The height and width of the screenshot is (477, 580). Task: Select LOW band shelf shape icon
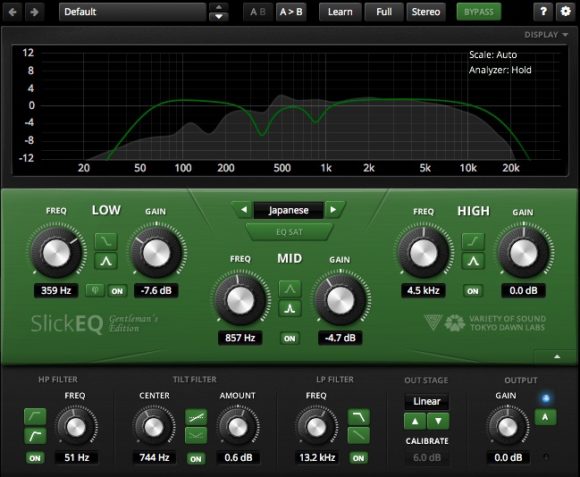pos(106,241)
